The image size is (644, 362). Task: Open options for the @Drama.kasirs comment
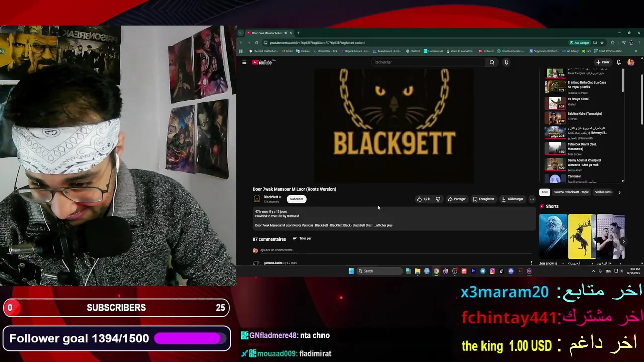click(x=532, y=263)
